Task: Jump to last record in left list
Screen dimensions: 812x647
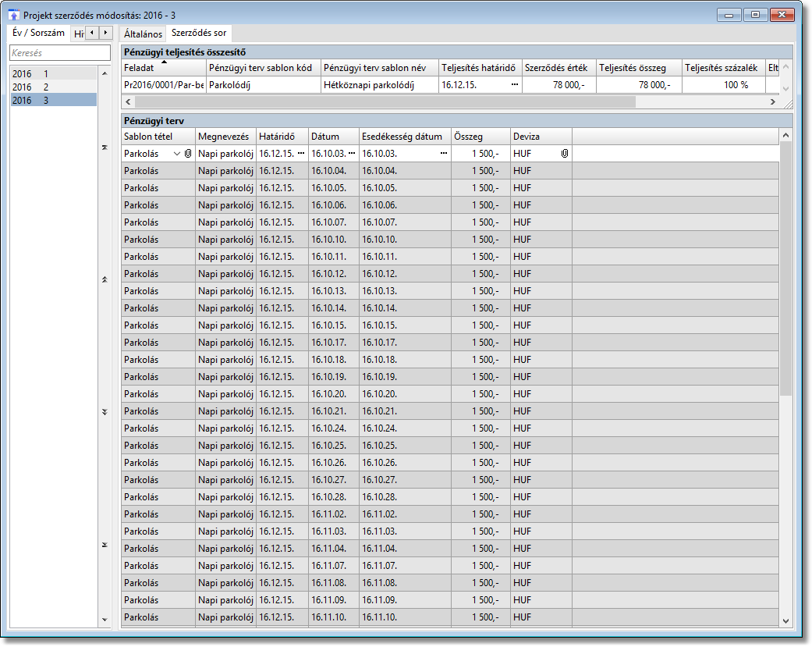Action: click(105, 545)
